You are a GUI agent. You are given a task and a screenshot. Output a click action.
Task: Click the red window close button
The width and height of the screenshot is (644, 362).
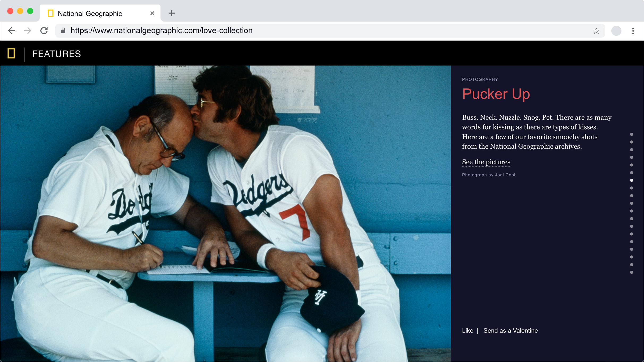pos(10,11)
